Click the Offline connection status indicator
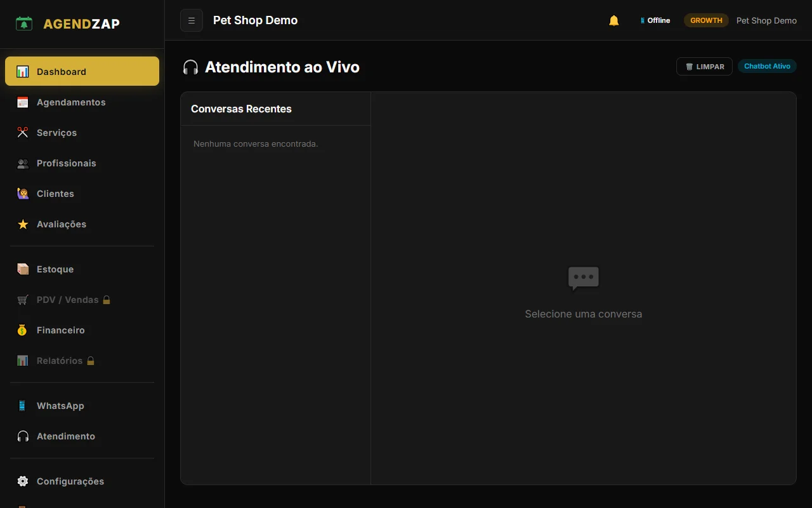The height and width of the screenshot is (508, 812). (x=655, y=20)
